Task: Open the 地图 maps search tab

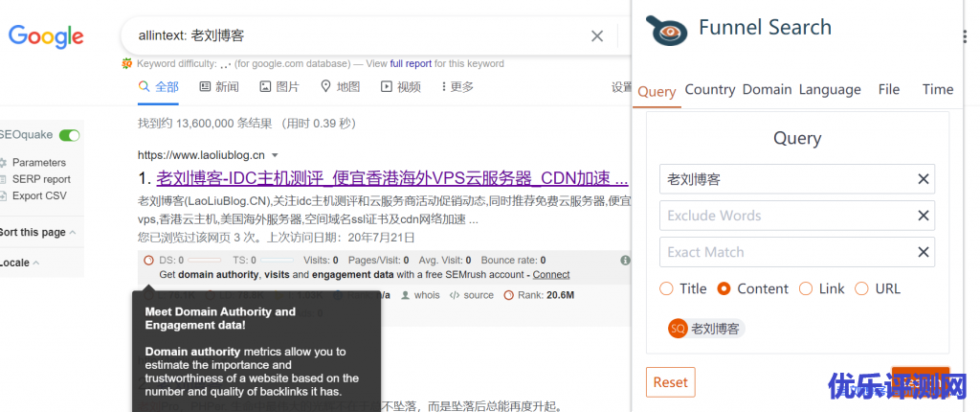Action: (340, 87)
